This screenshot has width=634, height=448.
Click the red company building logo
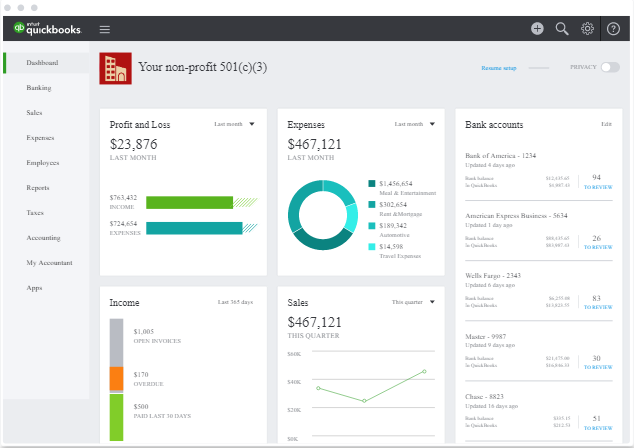coord(116,68)
